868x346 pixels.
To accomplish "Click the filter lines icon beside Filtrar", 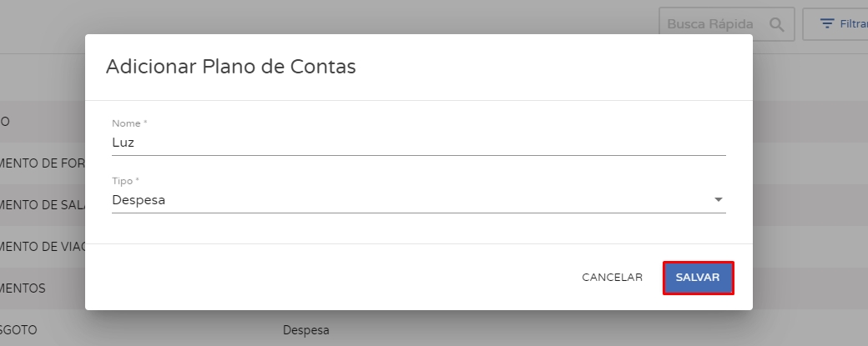I will click(827, 24).
